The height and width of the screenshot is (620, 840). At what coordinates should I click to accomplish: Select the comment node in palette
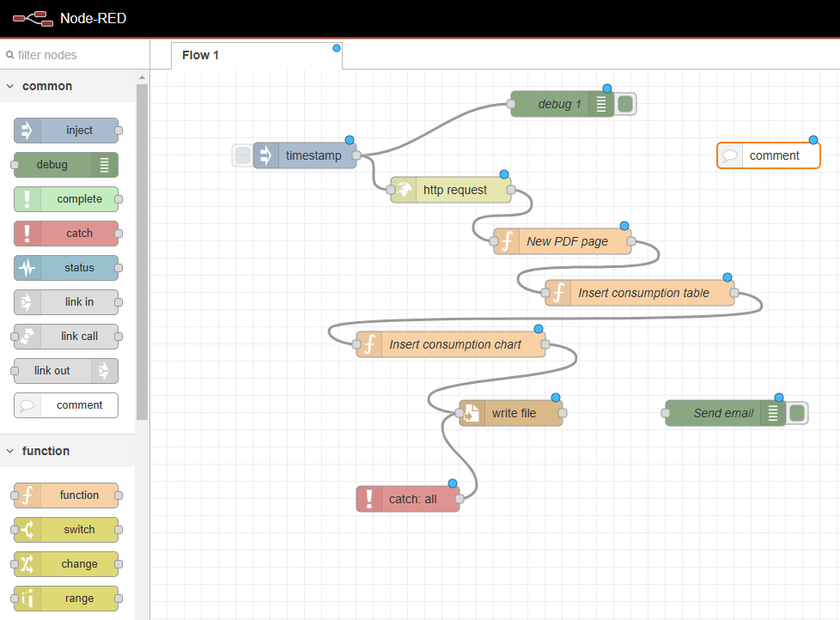(x=66, y=405)
